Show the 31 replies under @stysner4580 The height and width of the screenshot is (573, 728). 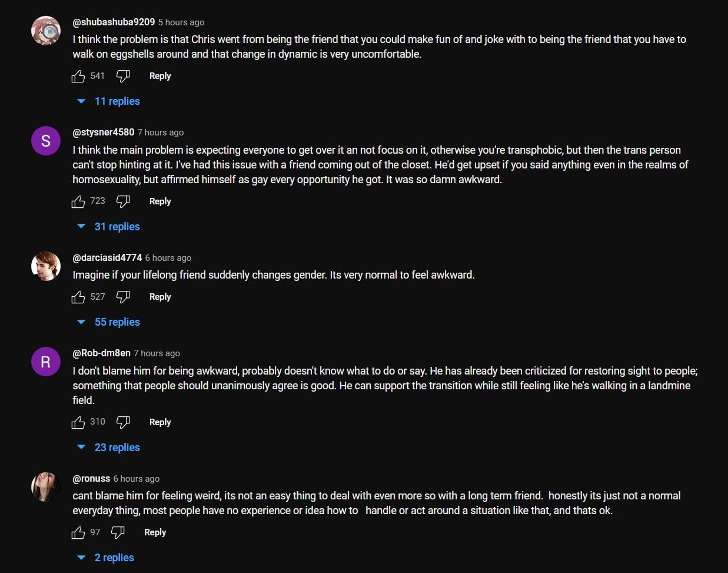[118, 226]
